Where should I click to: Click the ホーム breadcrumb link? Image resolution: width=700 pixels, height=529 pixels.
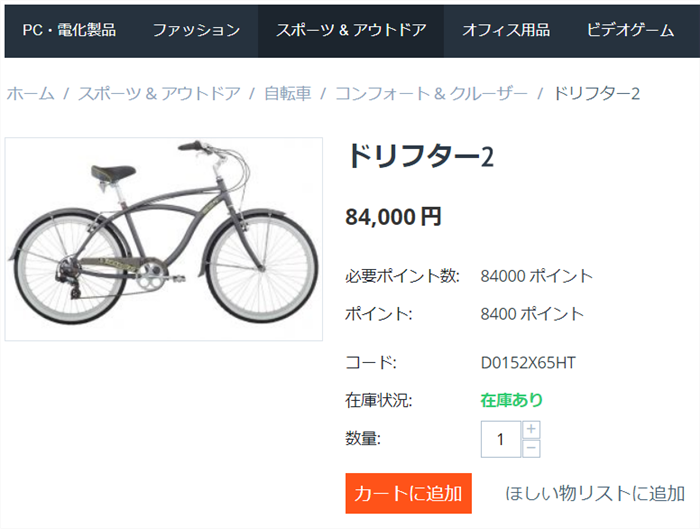[x=30, y=93]
